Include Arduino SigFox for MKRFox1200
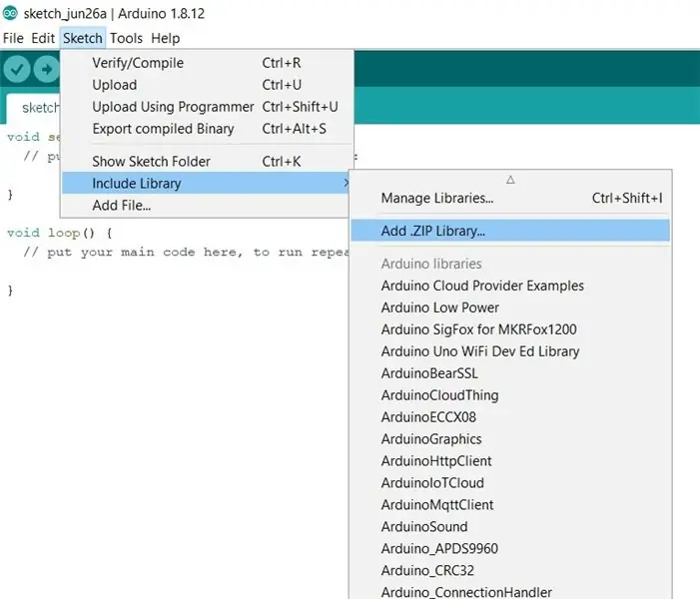Viewport: 700px width, 599px height. (510, 329)
